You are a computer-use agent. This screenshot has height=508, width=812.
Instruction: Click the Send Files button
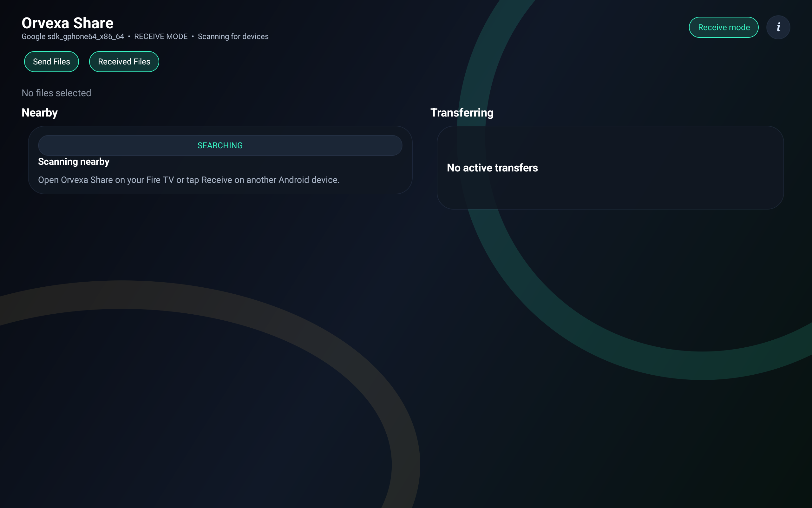[x=51, y=62]
